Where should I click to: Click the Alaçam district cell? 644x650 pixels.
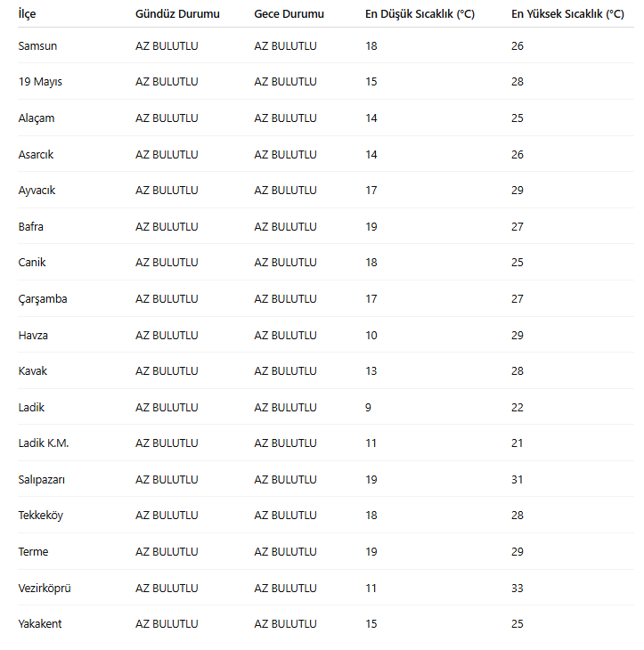point(37,118)
